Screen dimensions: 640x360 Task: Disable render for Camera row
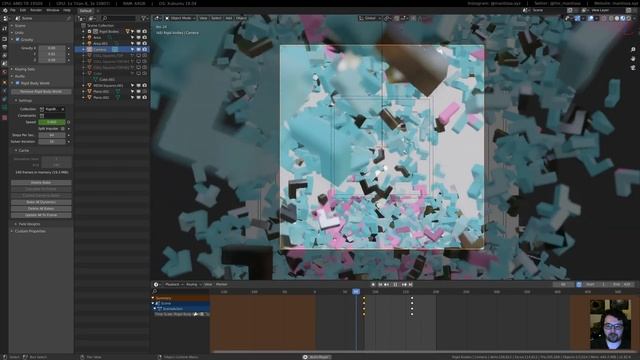coord(144,49)
